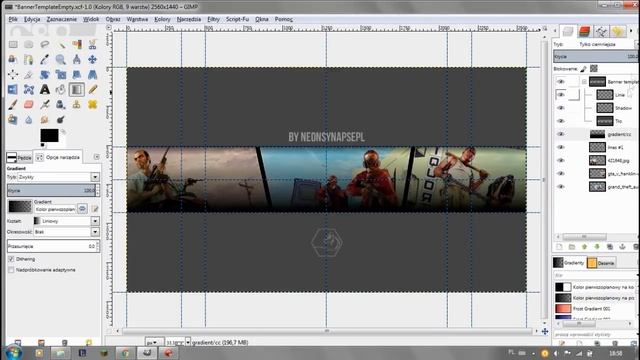This screenshot has width=640, height=360.
Task: Select the Flip tool
Action: tap(13, 89)
